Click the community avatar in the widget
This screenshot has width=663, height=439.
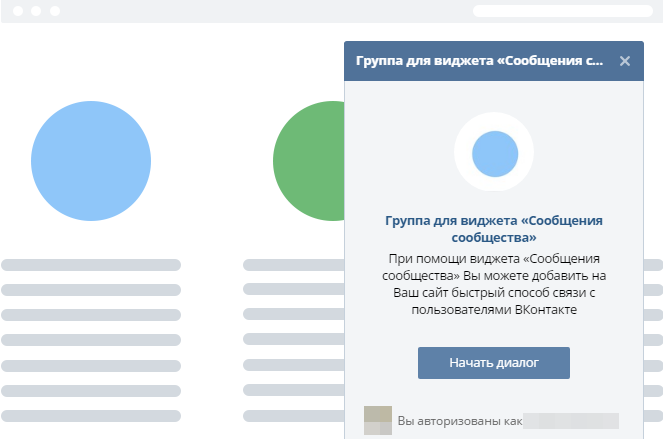click(494, 153)
